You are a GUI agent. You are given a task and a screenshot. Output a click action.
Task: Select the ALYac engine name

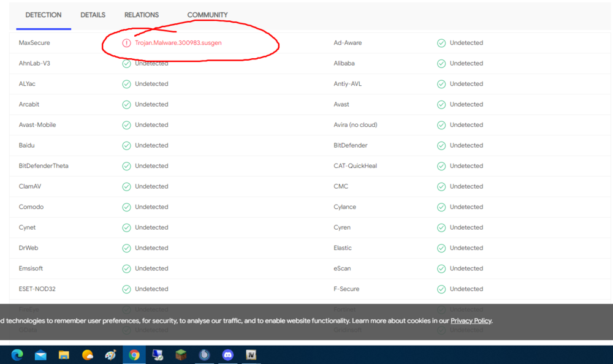(x=27, y=84)
